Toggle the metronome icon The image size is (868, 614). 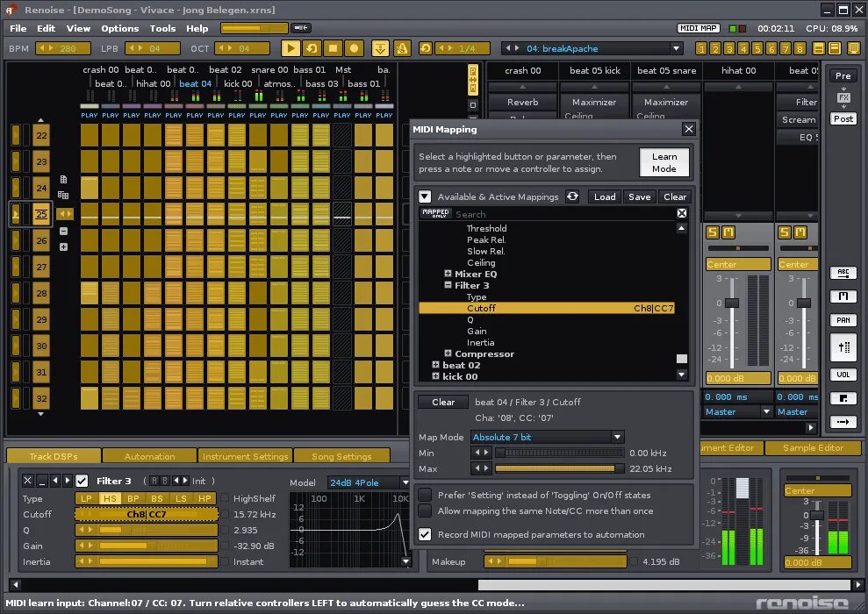tap(402, 48)
